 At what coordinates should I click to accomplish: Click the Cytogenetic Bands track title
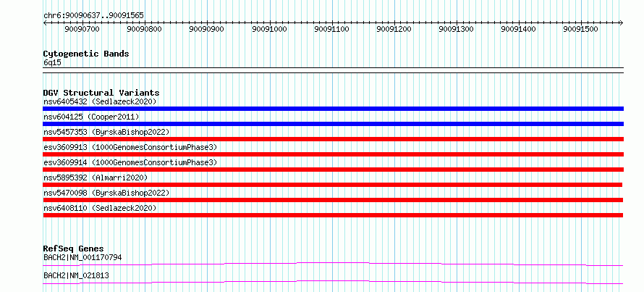click(x=86, y=54)
